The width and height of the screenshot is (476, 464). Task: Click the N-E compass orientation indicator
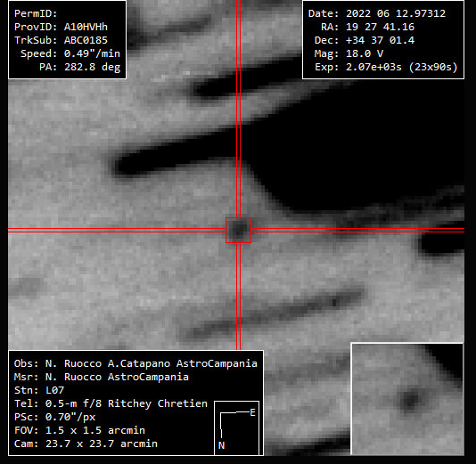pos(237,427)
